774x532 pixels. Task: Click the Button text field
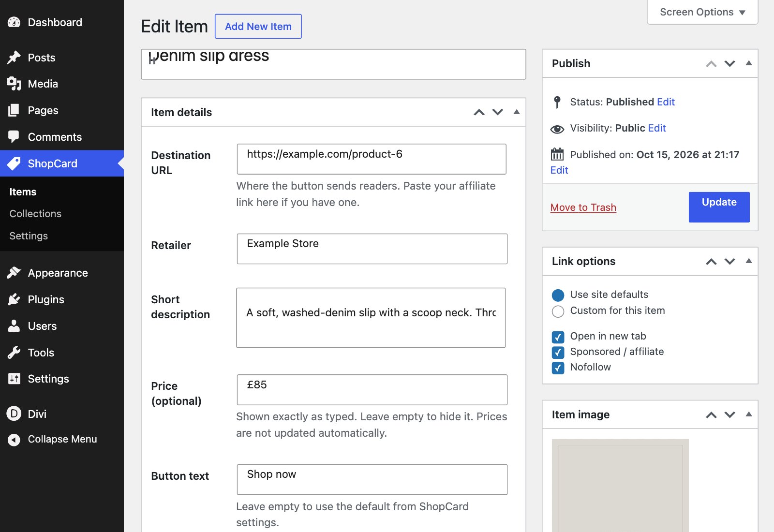(x=372, y=480)
